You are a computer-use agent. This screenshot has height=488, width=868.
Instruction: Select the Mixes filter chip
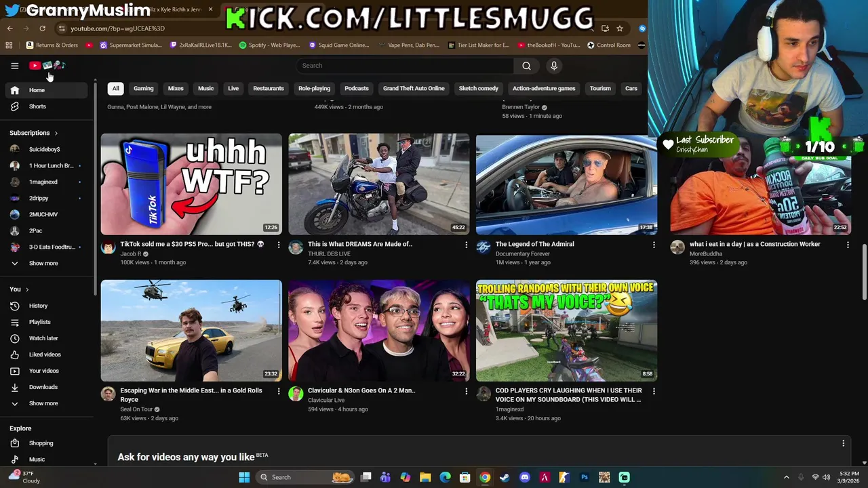pos(176,89)
